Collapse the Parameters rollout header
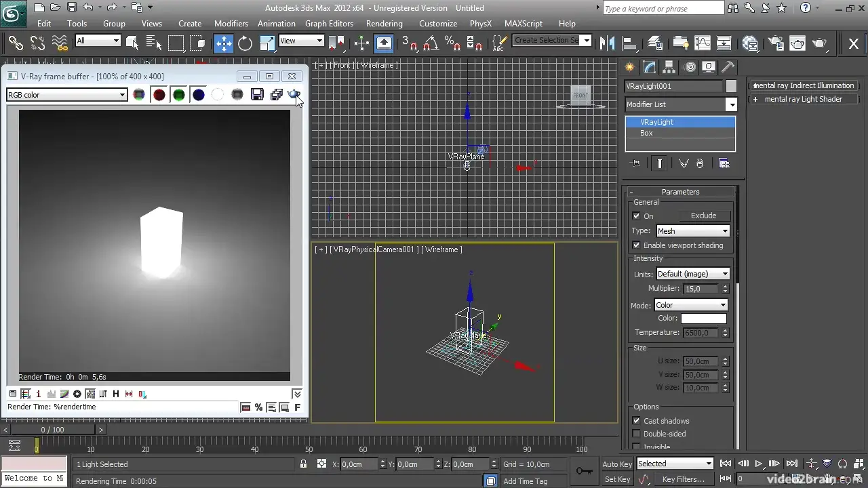 [x=680, y=192]
